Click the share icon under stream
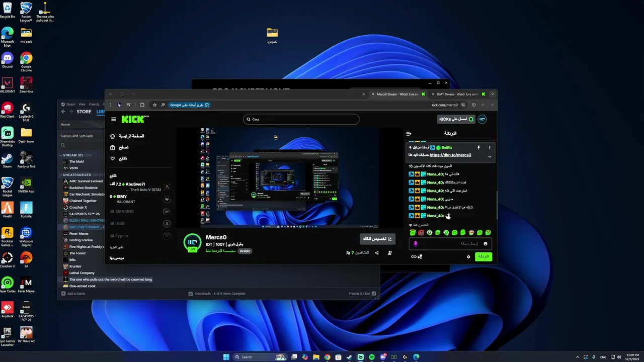 377,252
